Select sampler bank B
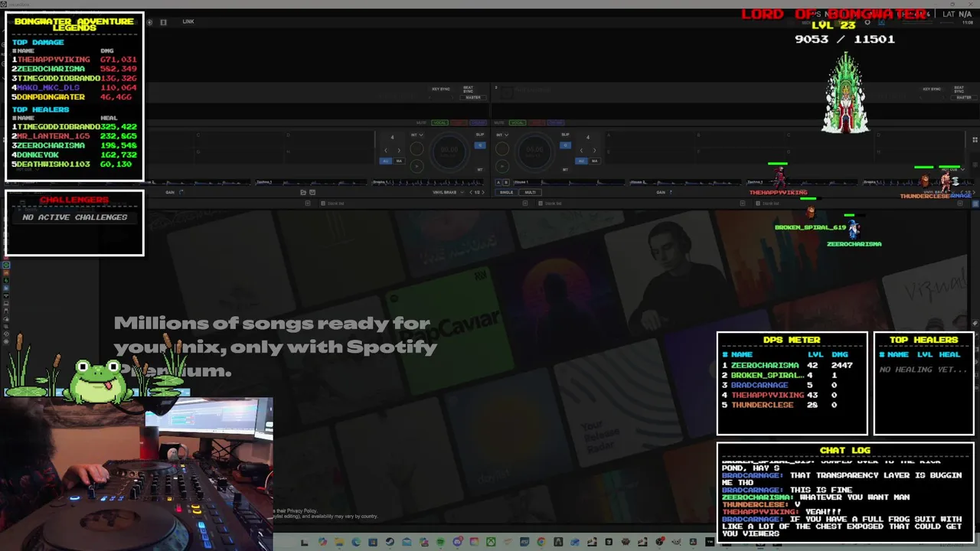 click(506, 182)
